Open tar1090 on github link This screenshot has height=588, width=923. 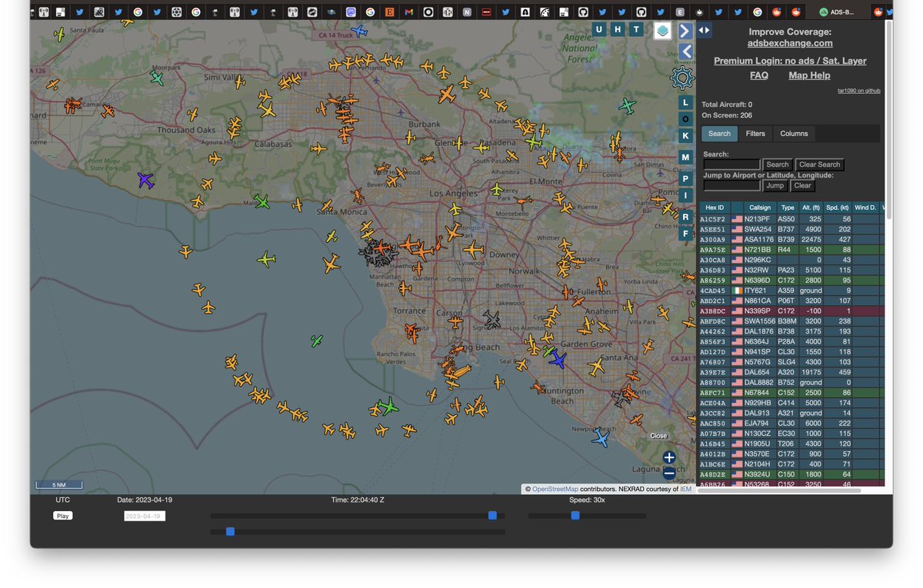tap(859, 91)
